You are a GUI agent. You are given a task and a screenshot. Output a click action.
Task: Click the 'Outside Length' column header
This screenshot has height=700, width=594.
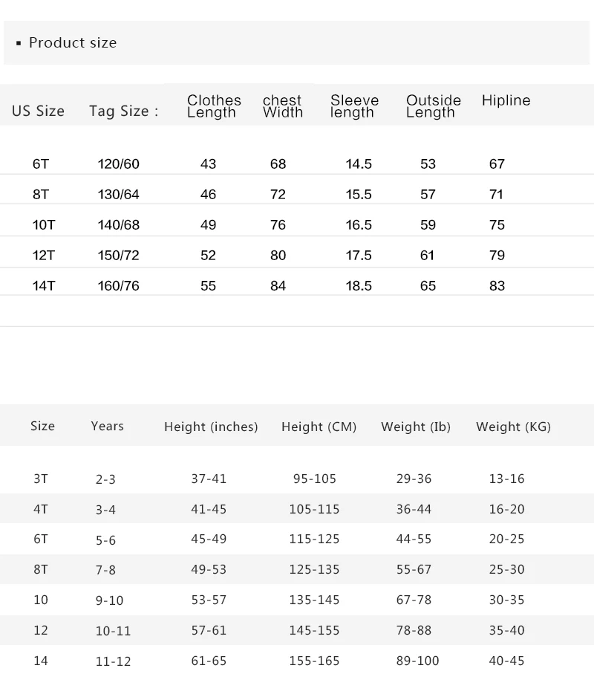click(x=434, y=106)
